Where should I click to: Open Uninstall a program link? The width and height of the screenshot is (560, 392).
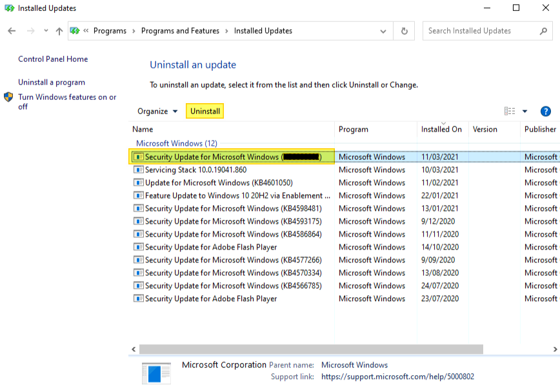52,82
